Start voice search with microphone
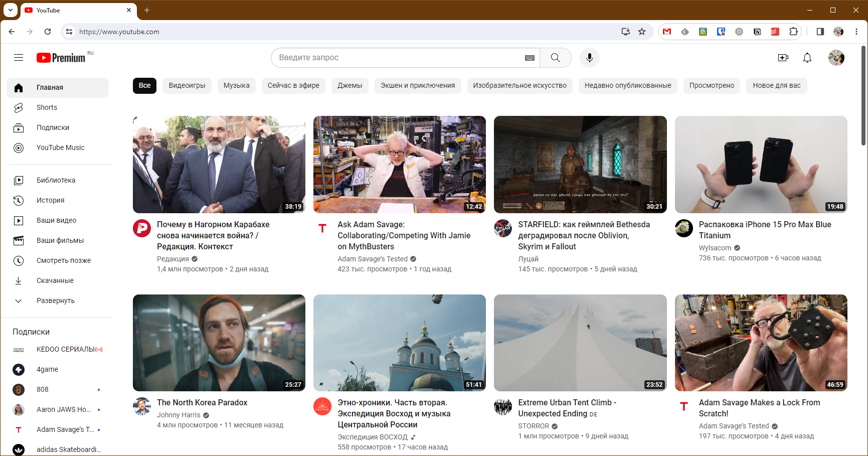The image size is (868, 456). (590, 58)
